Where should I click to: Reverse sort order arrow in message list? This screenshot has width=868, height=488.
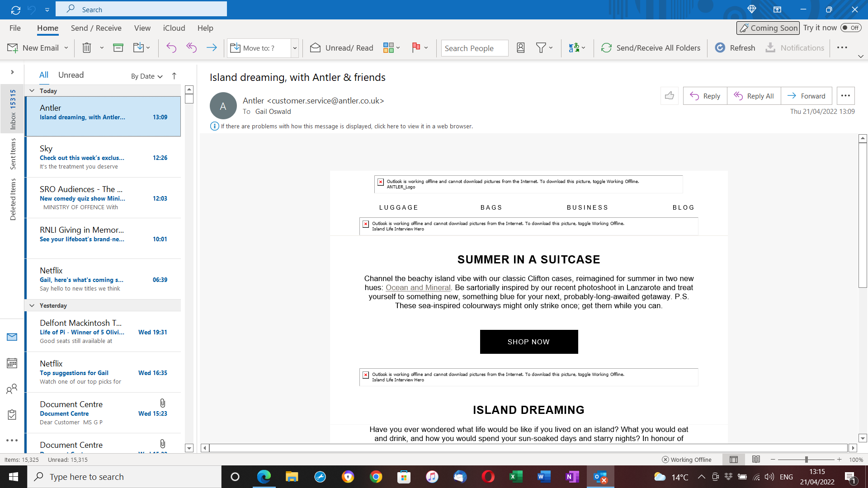point(174,76)
